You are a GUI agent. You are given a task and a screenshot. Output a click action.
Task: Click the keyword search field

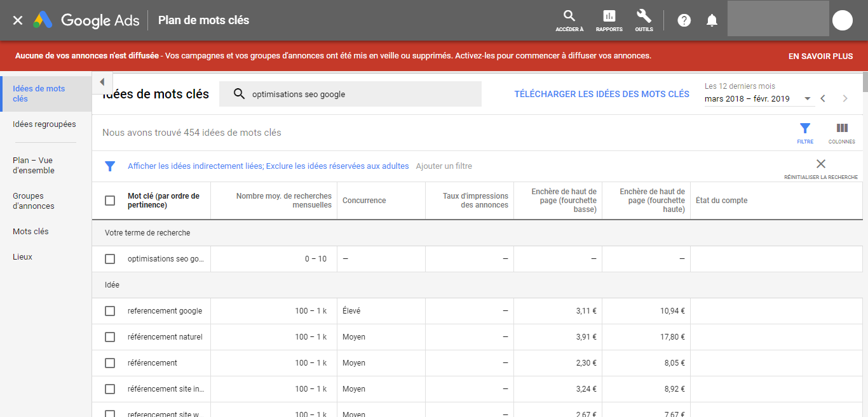(x=350, y=94)
